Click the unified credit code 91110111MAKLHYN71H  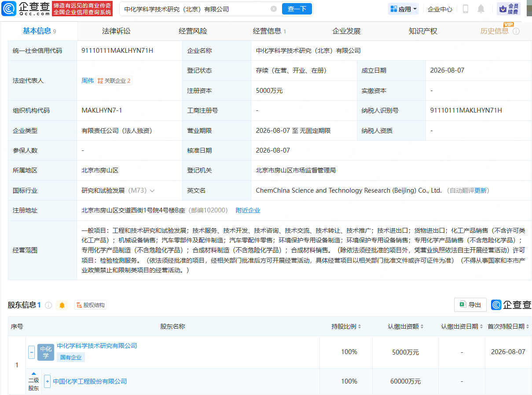117,51
